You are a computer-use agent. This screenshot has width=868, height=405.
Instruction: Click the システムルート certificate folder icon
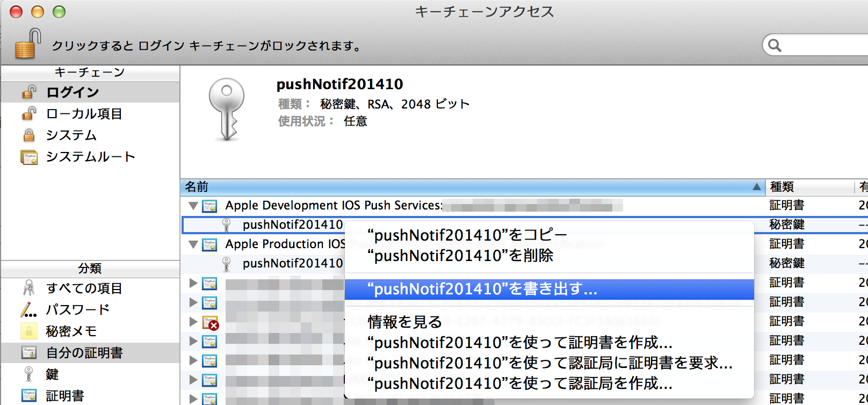29,157
